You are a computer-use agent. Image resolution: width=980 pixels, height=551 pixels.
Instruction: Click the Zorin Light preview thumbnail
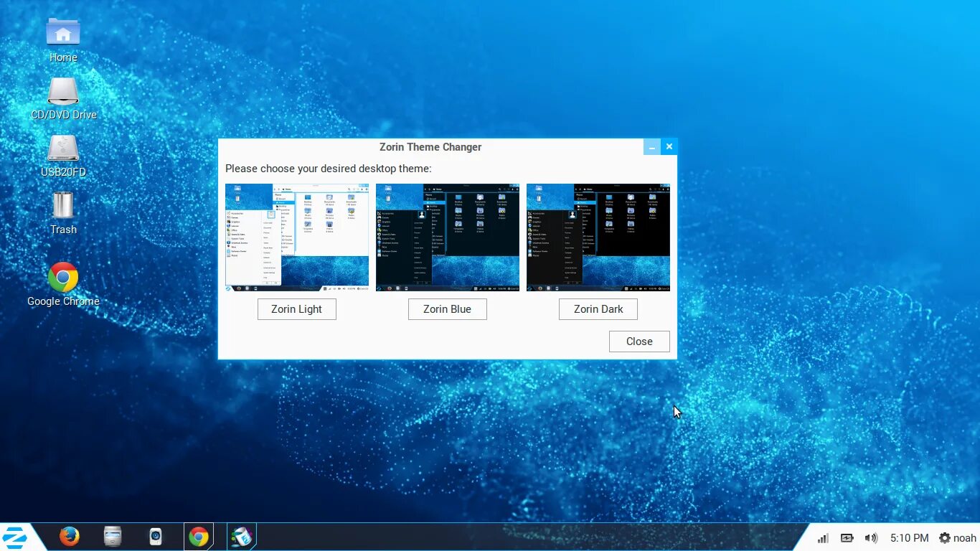(297, 237)
